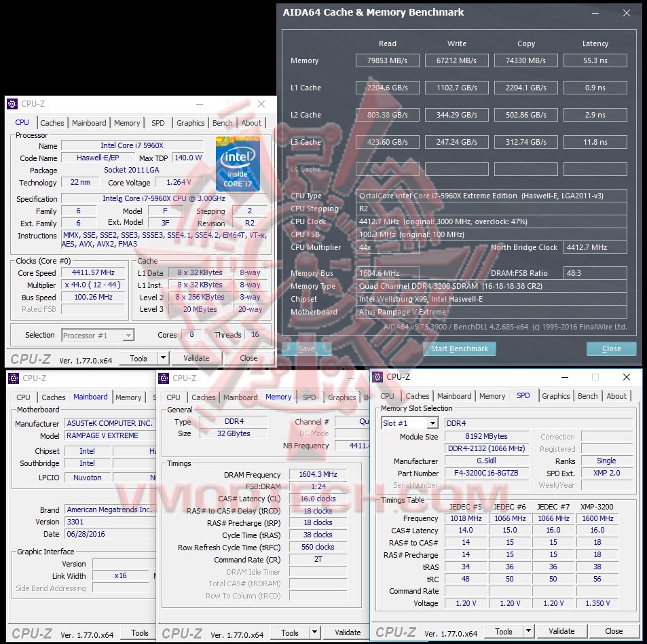
Task: Select Caches tab in the Mainboard CPU-Z window
Action: click(54, 397)
